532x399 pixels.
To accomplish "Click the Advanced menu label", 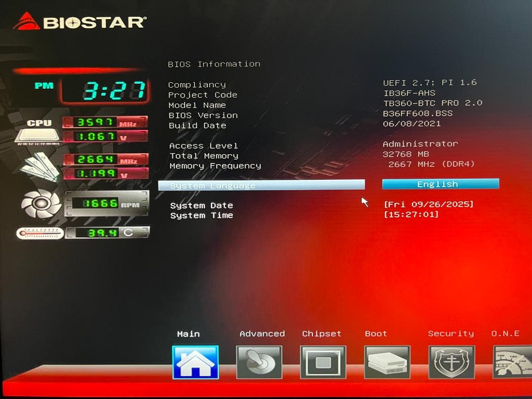I will coord(262,333).
